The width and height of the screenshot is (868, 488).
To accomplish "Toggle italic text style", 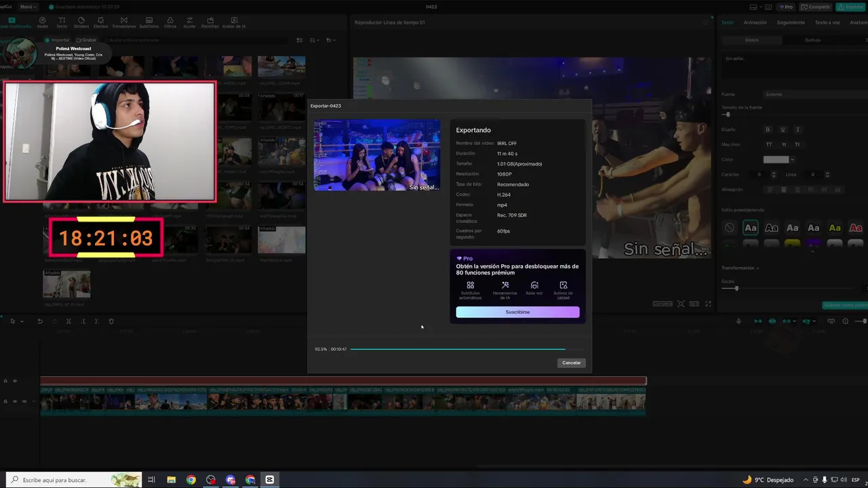I will (x=797, y=129).
